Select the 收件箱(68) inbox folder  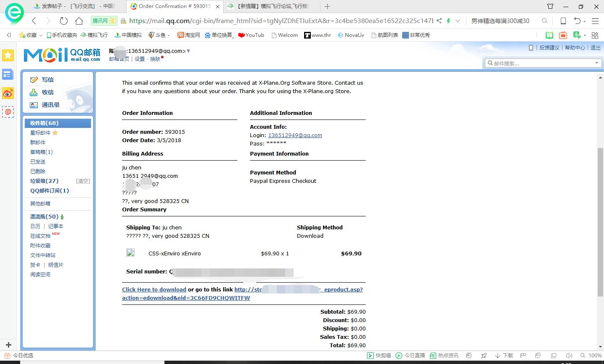coord(58,123)
